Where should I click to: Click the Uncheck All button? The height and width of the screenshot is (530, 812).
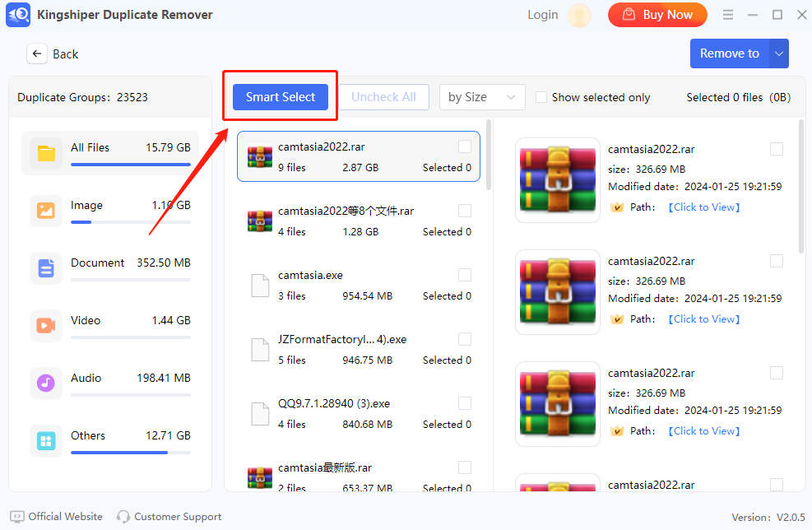pyautogui.click(x=383, y=97)
